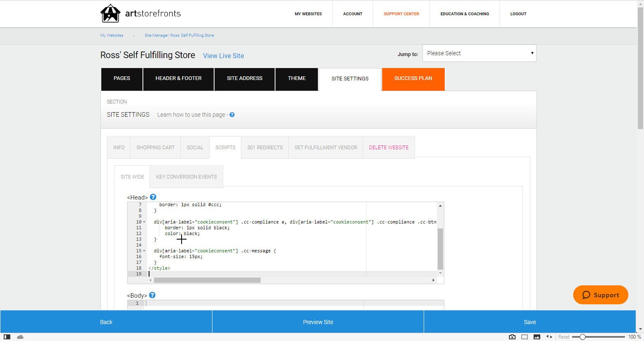Open the Set Fulfillment Vendor sub-tab
Viewport: 644px width, 341px height.
coord(326,147)
